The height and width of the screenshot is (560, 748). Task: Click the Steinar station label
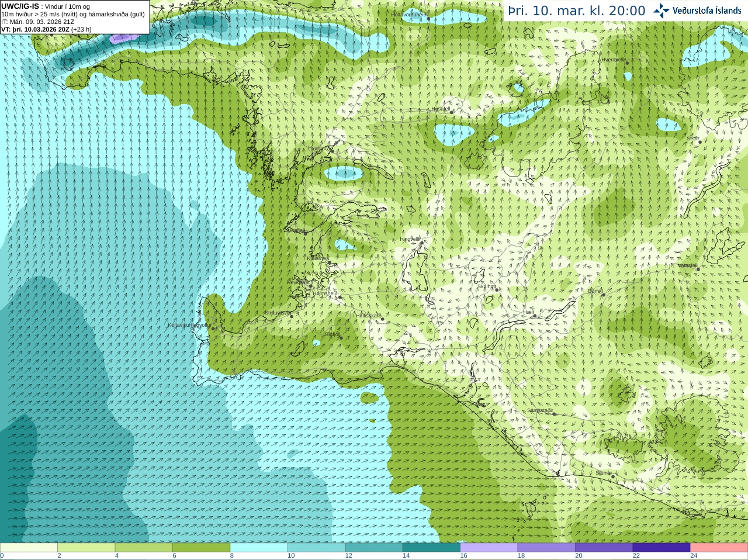coord(604,473)
